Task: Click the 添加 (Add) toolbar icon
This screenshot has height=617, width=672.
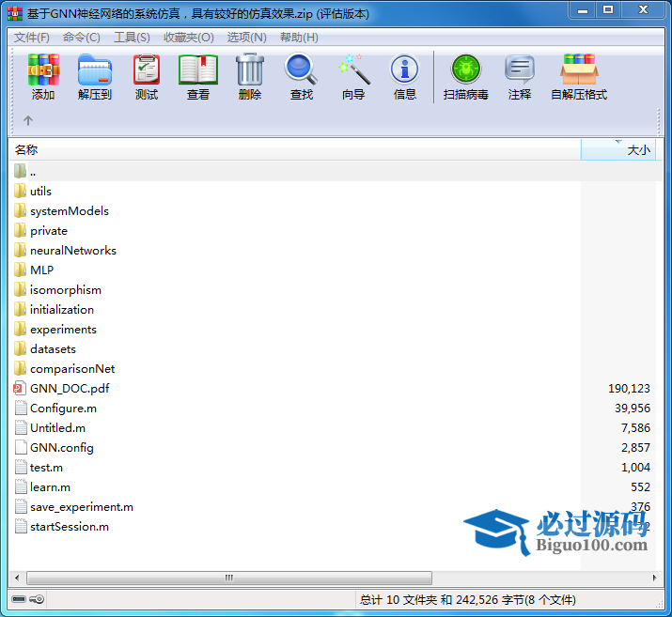Action: pyautogui.click(x=43, y=69)
